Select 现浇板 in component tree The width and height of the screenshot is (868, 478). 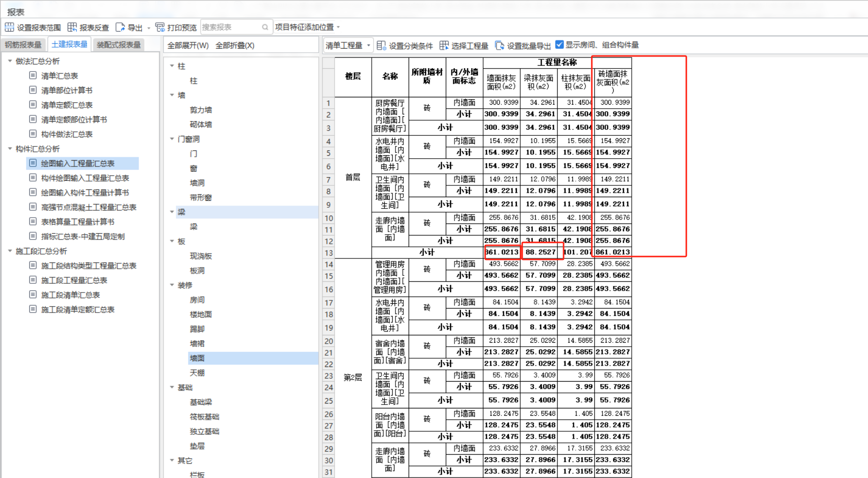pyautogui.click(x=201, y=256)
